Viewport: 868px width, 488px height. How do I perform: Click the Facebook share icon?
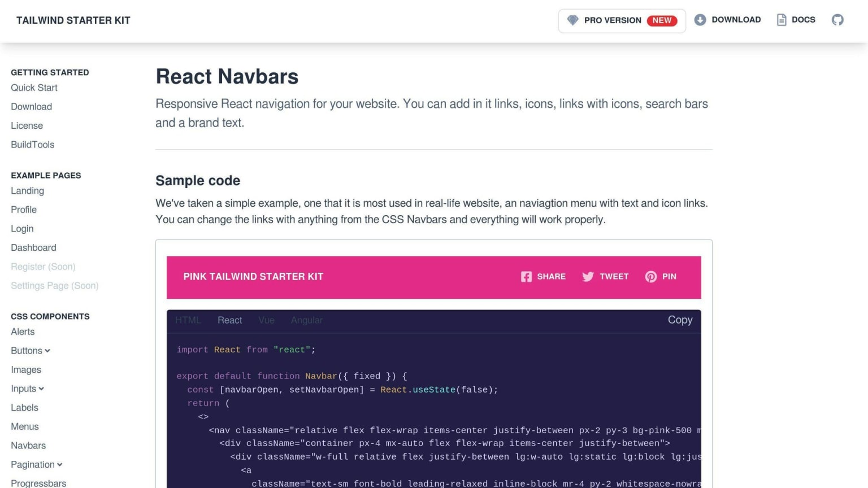pyautogui.click(x=526, y=277)
